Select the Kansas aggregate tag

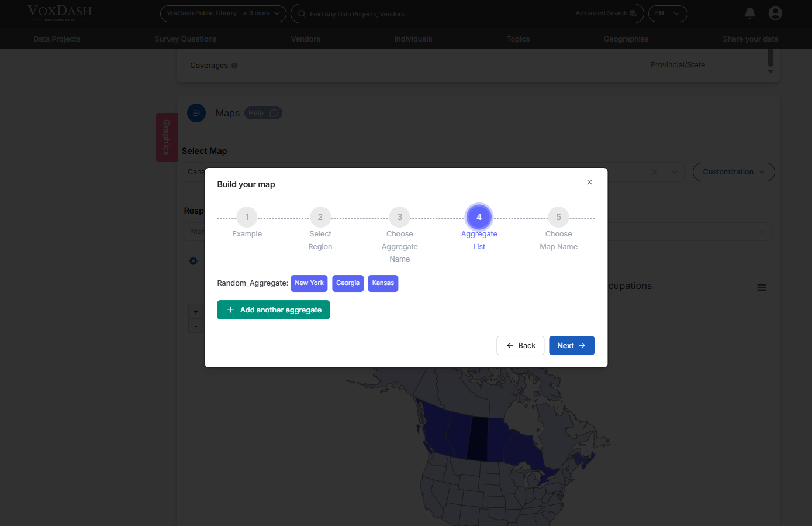pyautogui.click(x=383, y=283)
